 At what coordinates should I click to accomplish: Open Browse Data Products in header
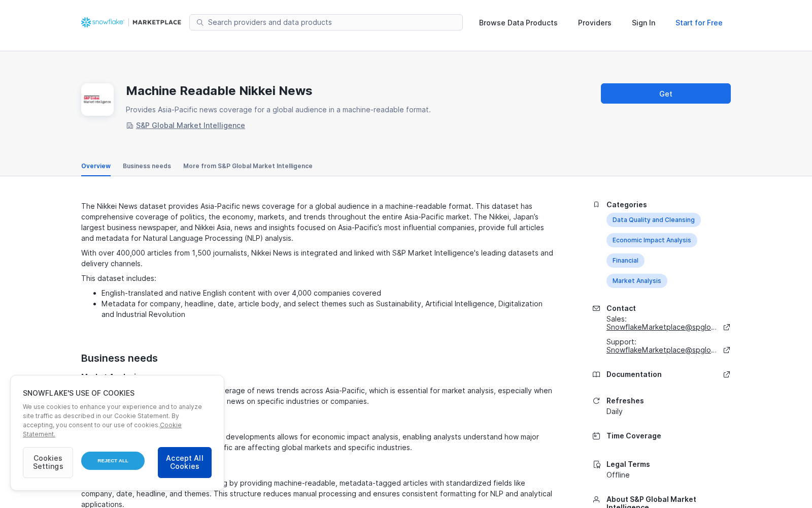(x=518, y=23)
